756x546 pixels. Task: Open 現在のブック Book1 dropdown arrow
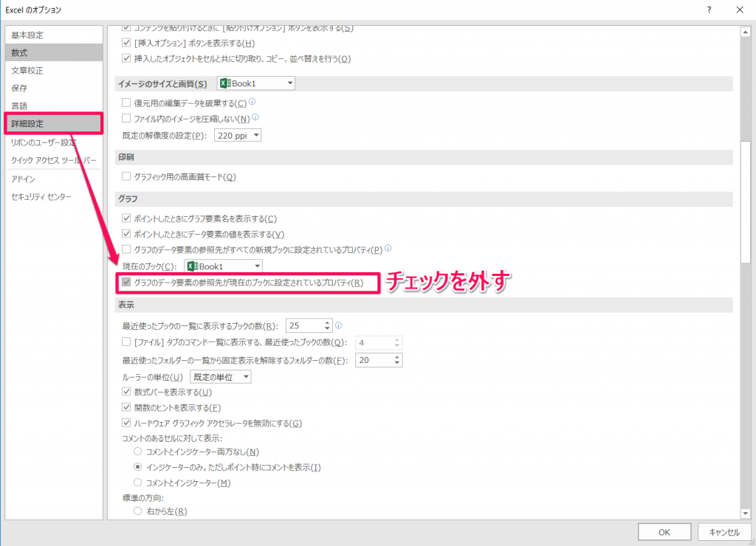[x=256, y=266]
